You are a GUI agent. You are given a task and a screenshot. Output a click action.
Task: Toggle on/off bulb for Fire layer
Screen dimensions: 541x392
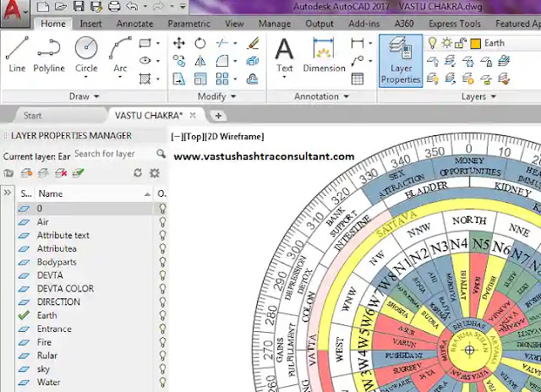(162, 342)
